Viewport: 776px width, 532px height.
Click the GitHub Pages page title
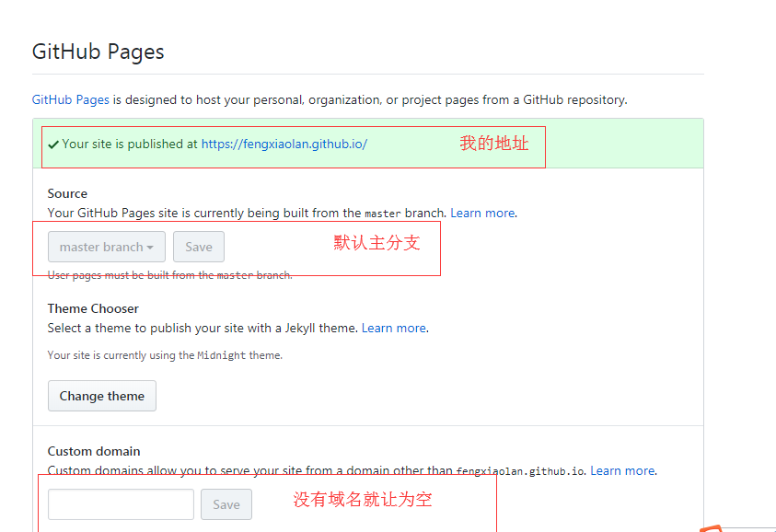point(98,52)
